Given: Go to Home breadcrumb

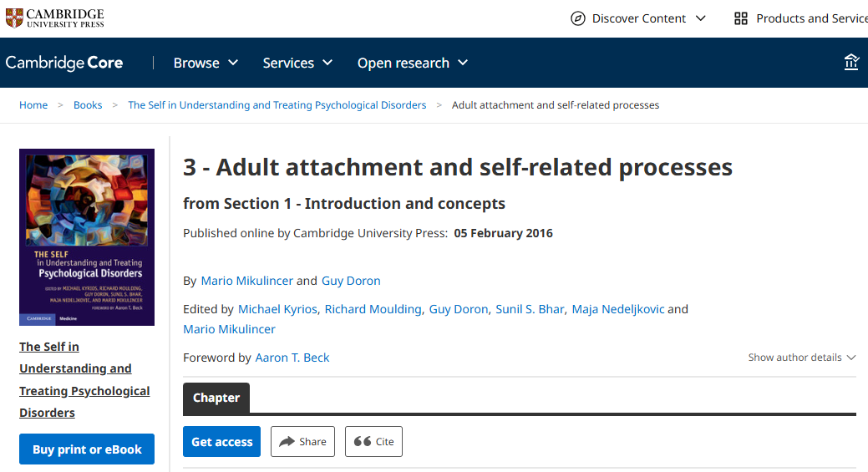Looking at the screenshot, I should [33, 105].
